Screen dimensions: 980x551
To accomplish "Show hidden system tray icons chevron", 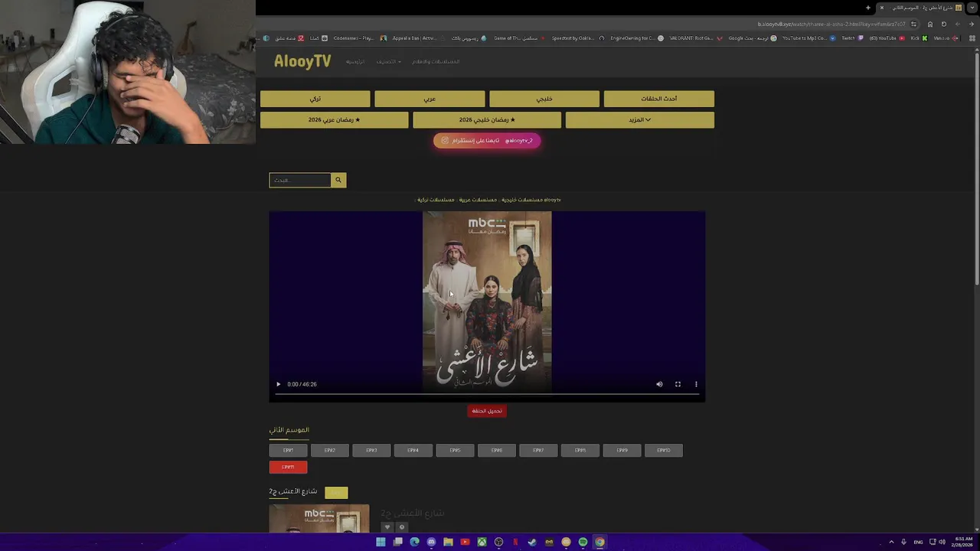I will click(x=891, y=542).
